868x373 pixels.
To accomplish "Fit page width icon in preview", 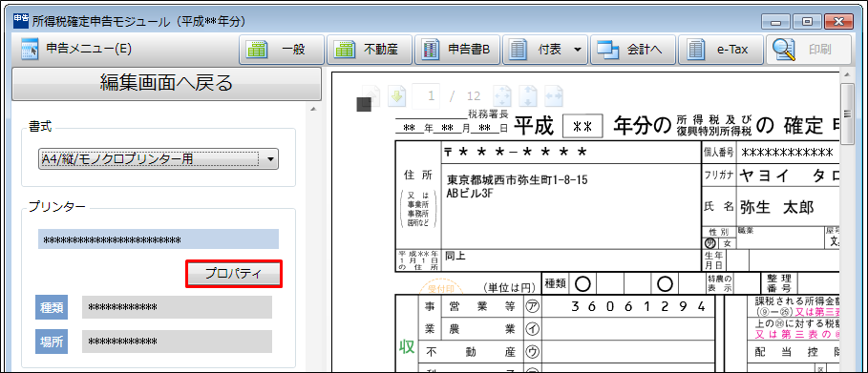I will coord(554,95).
